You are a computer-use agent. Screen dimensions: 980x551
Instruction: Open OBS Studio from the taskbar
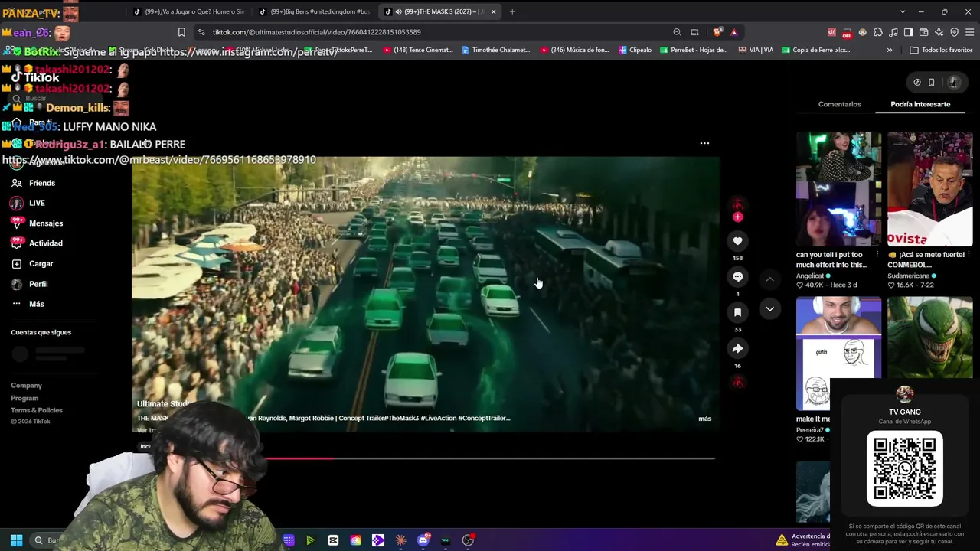(x=468, y=540)
